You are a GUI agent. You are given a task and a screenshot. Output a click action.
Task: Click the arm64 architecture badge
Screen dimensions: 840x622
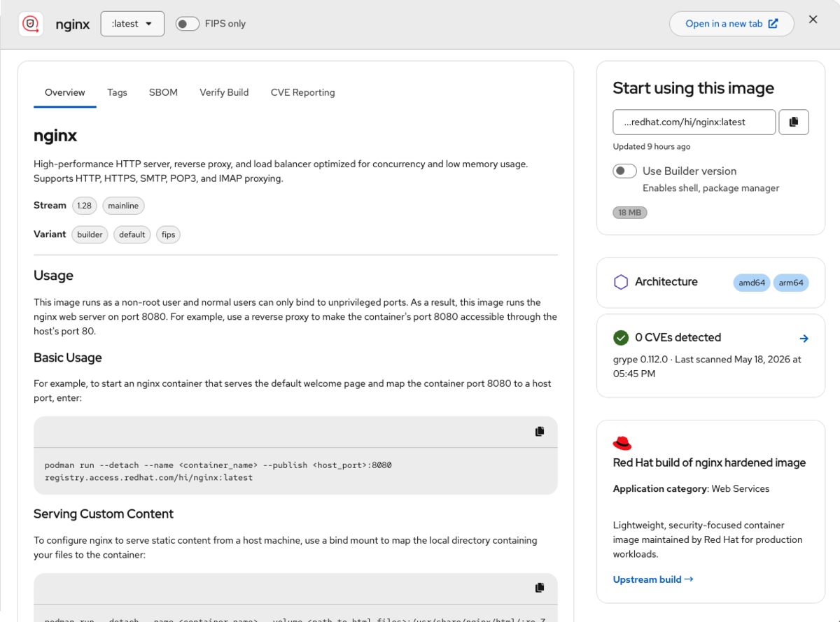[x=791, y=283]
